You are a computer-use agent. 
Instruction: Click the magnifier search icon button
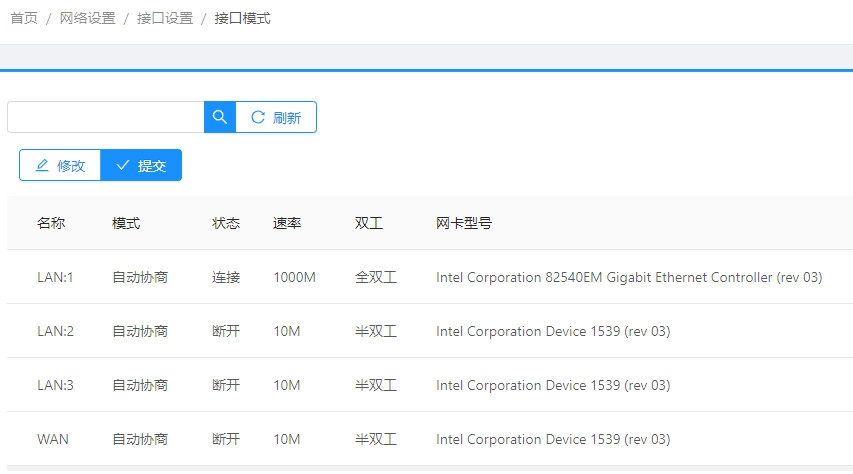(x=220, y=117)
